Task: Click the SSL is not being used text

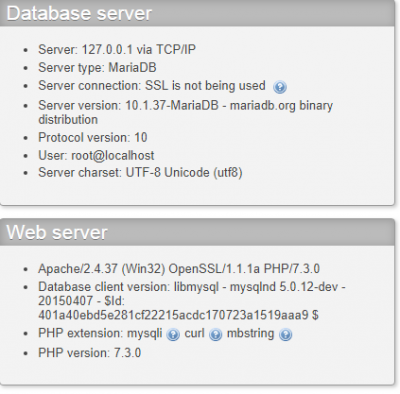Action: [x=205, y=86]
